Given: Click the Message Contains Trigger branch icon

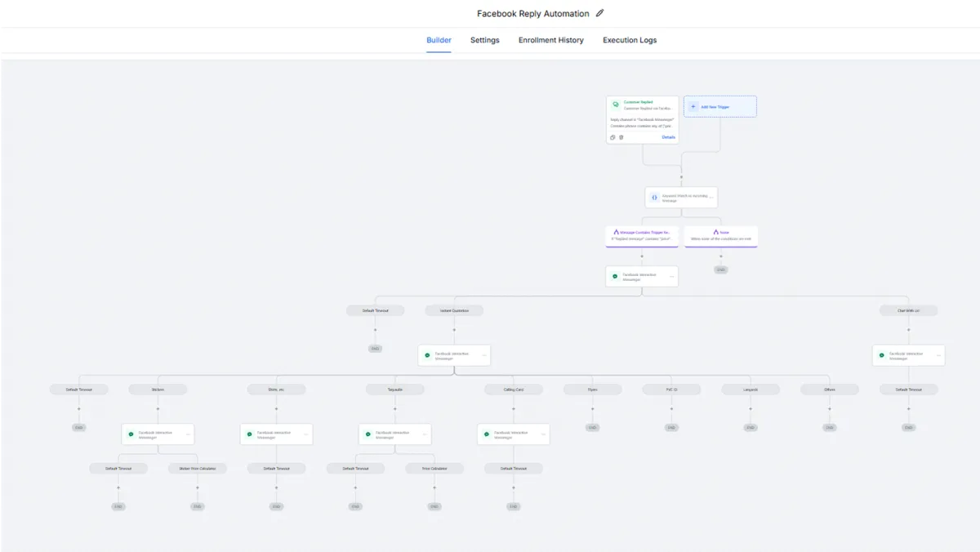Looking at the screenshot, I should (616, 232).
